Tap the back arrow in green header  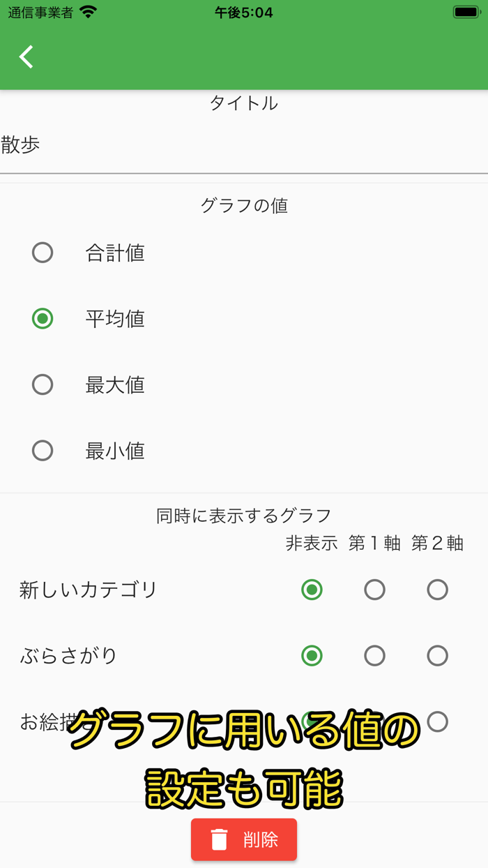26,57
